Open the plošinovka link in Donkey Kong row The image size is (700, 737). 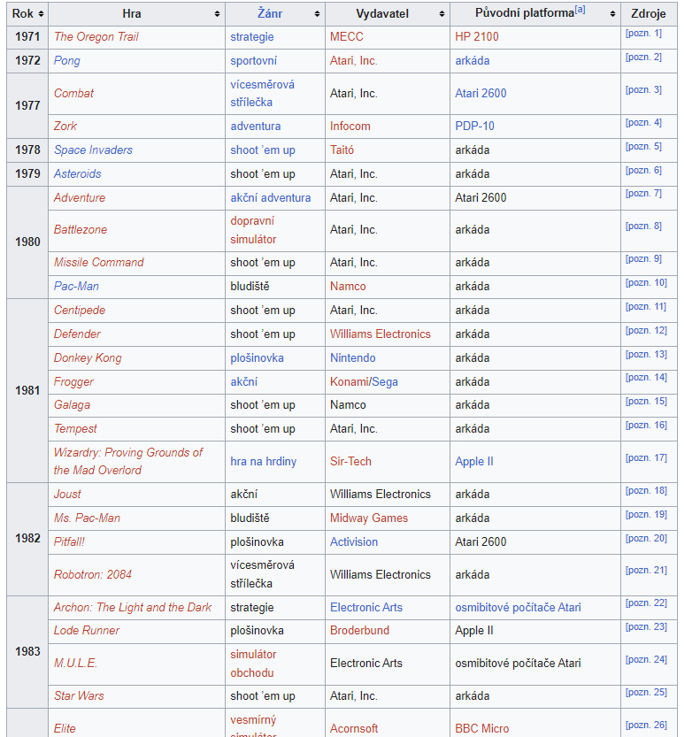click(257, 358)
